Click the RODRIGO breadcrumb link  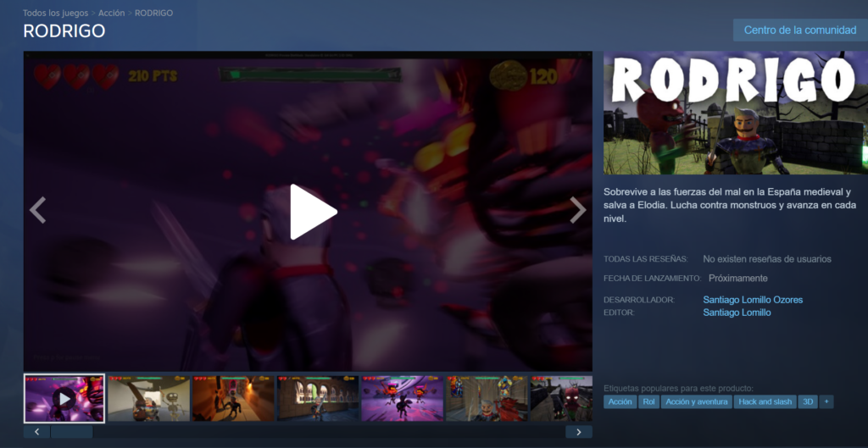tap(154, 13)
